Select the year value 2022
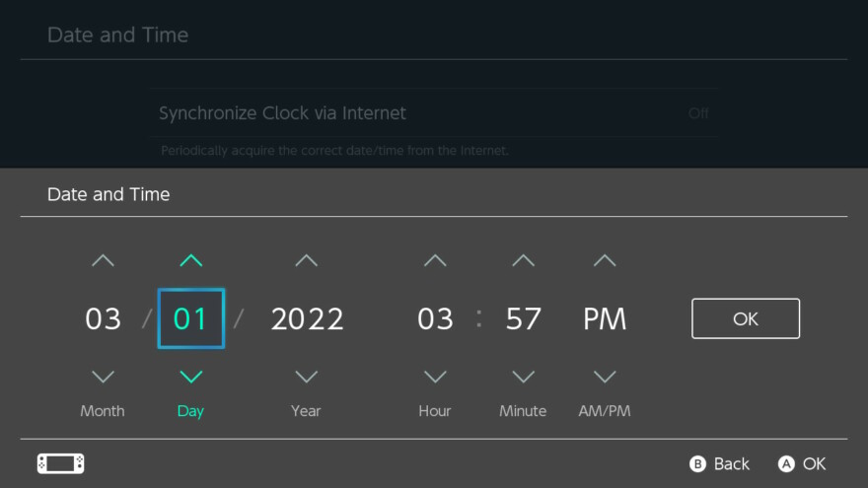The image size is (868, 488). [307, 318]
